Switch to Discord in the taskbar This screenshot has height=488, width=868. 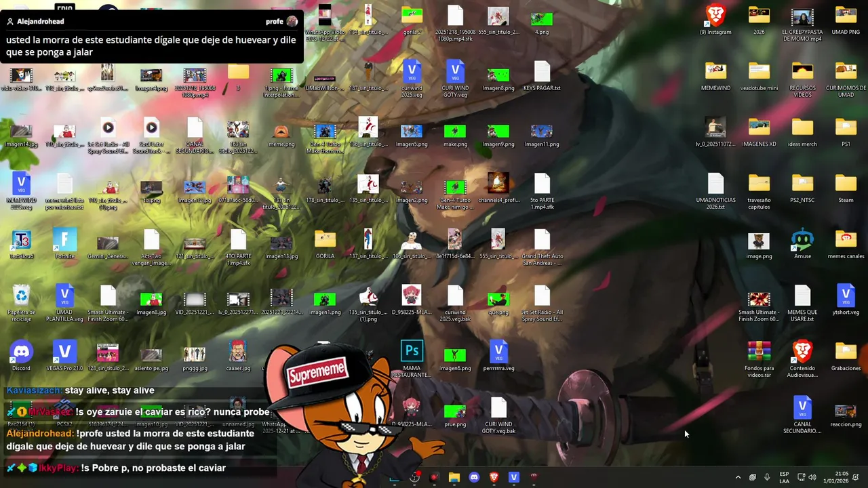[474, 477]
